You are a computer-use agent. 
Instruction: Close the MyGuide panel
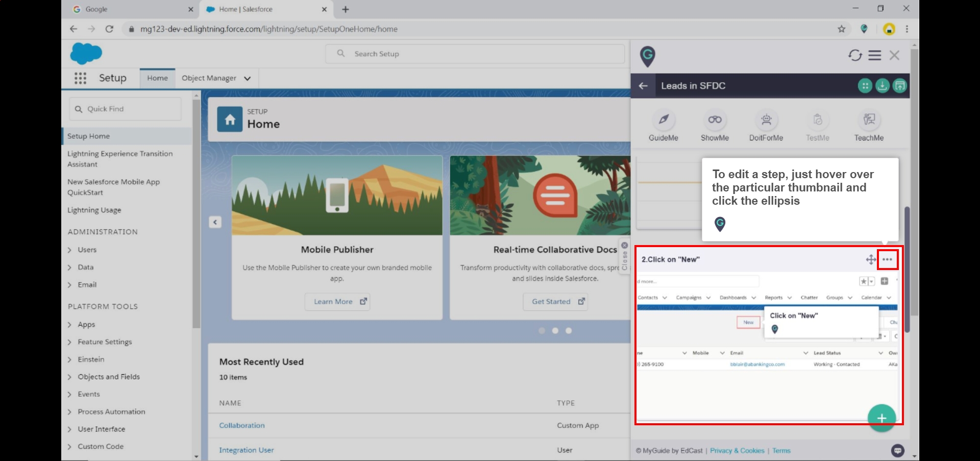(894, 55)
